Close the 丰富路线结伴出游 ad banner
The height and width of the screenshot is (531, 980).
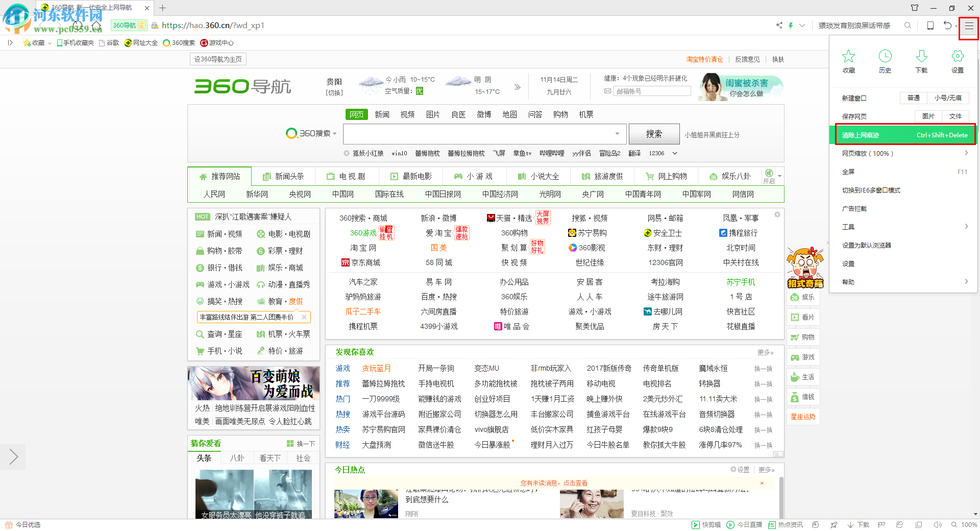pos(304,317)
